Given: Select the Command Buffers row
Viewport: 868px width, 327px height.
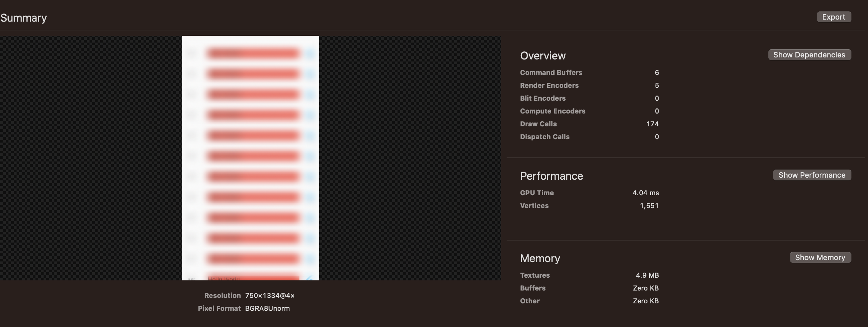Looking at the screenshot, I should (551, 72).
